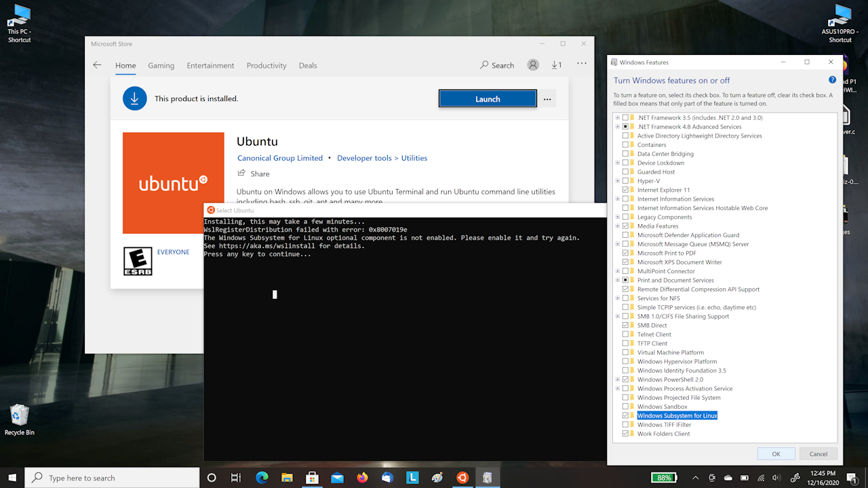
Task: Expand Media Features node
Action: pyautogui.click(x=618, y=226)
